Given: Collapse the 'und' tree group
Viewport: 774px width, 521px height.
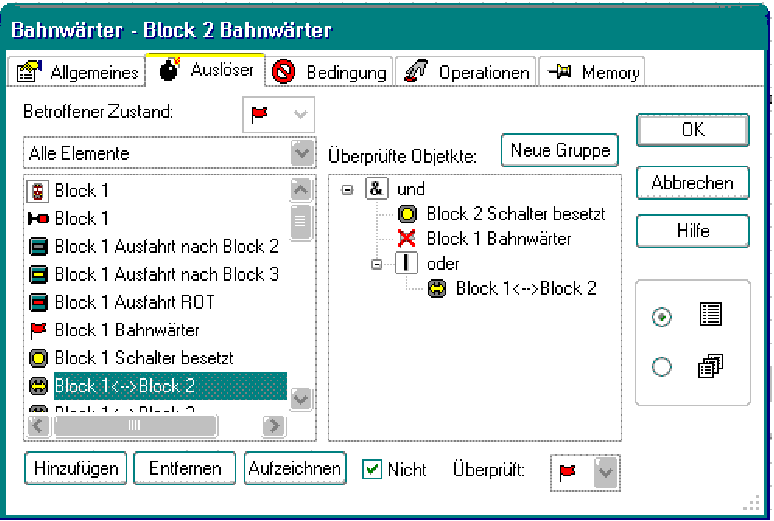Looking at the screenshot, I should [x=347, y=189].
